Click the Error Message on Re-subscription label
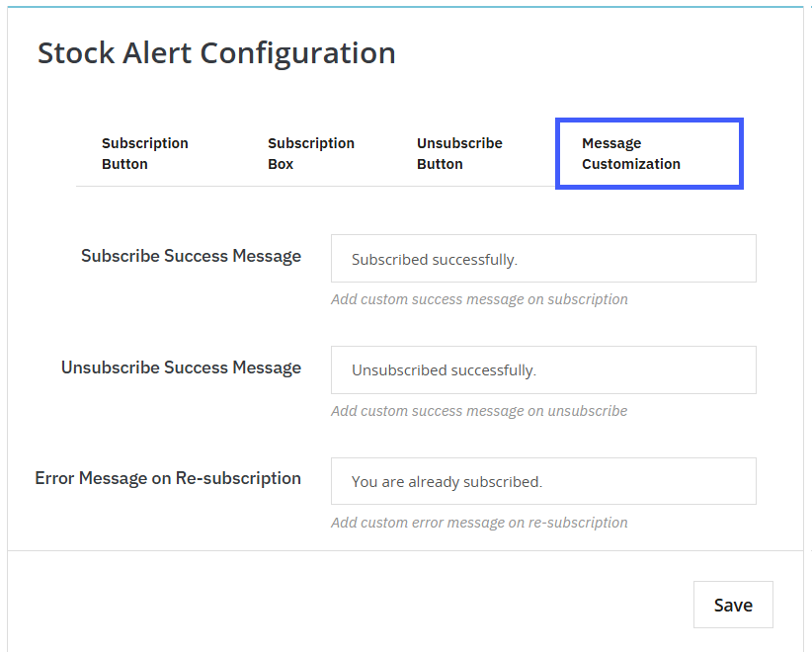 (x=168, y=478)
